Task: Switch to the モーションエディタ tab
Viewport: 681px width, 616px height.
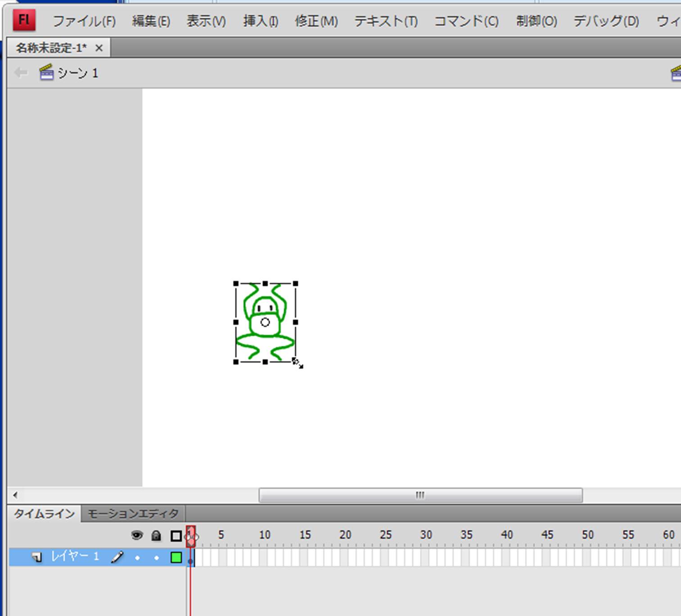Action: [133, 514]
